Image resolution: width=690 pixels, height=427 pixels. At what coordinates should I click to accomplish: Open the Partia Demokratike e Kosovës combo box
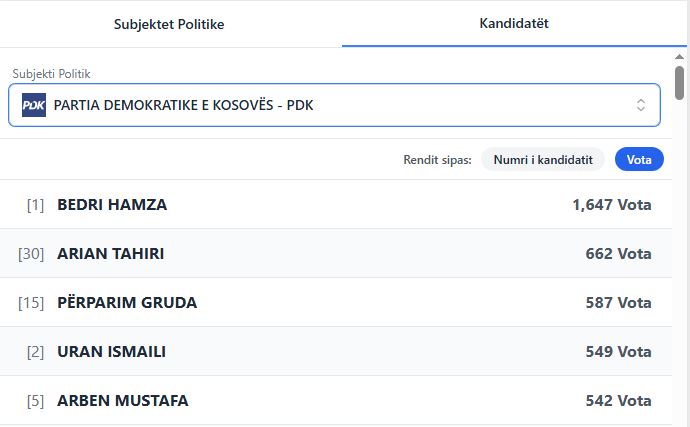pos(334,105)
